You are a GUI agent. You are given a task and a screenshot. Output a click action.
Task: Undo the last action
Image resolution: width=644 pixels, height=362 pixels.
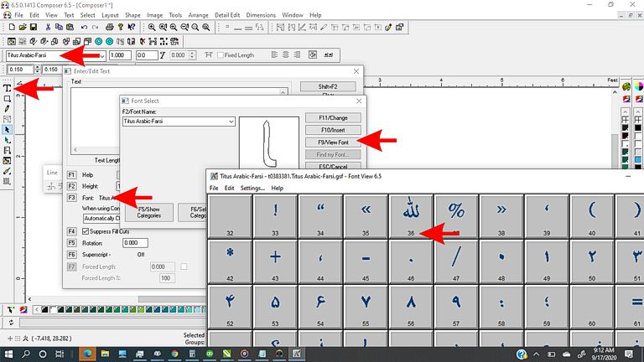point(84,27)
